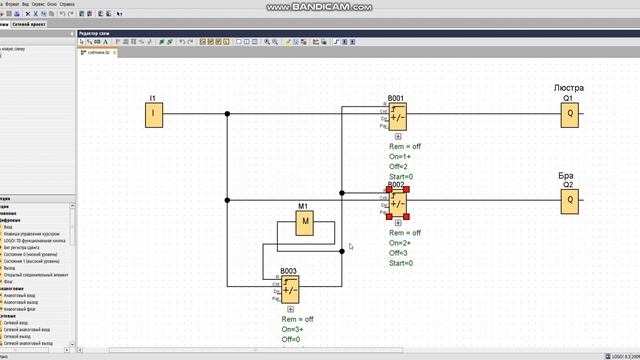Select up/down counter block B003
The height and width of the screenshot is (360, 640).
290,289
